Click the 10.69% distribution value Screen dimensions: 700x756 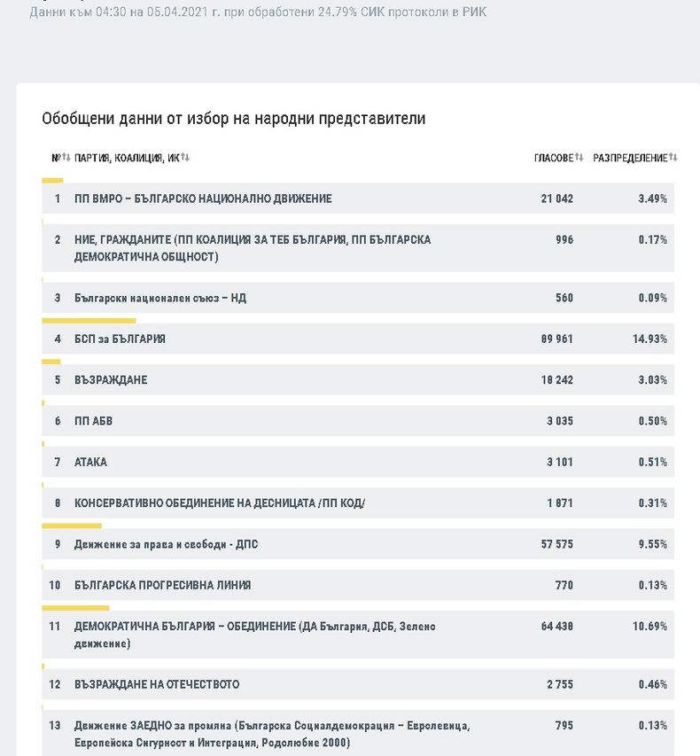[x=649, y=627]
